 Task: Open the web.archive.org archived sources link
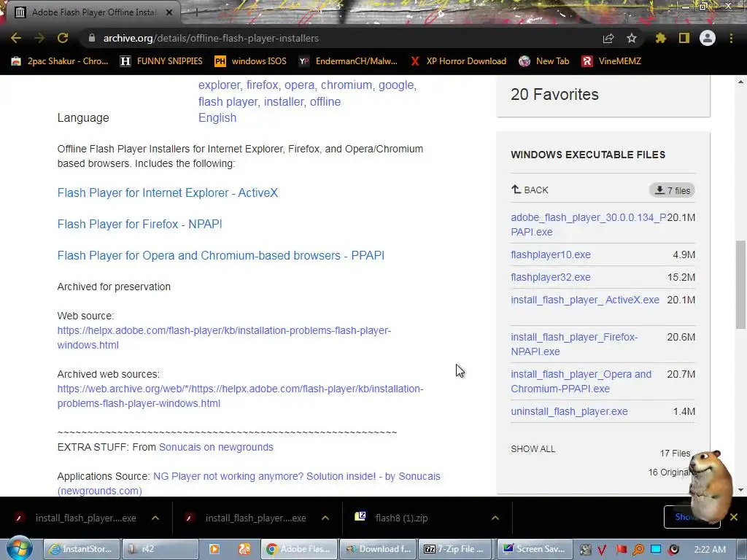(x=240, y=396)
